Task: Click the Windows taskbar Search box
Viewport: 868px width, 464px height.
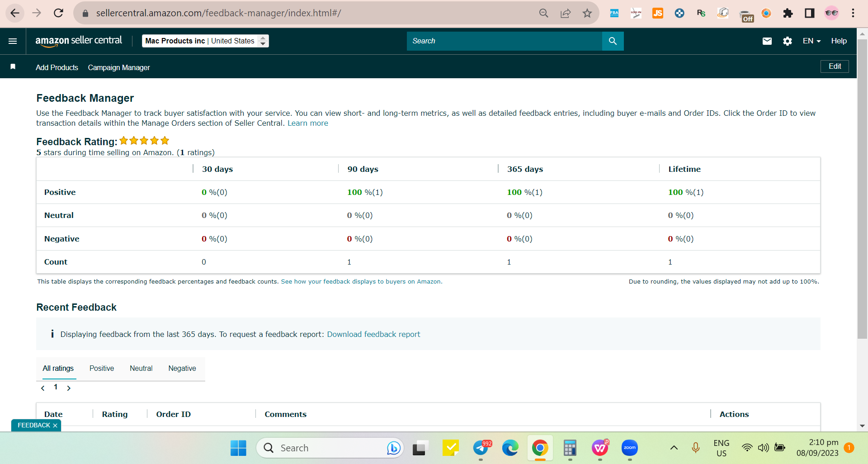Action: 330,448
